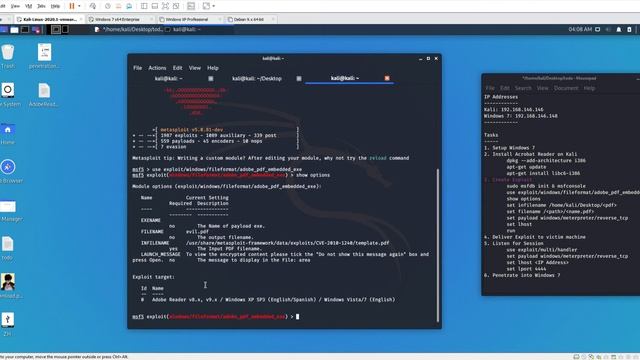The image size is (640, 360).
Task: Open the terminal Help menu
Action: 213,68
